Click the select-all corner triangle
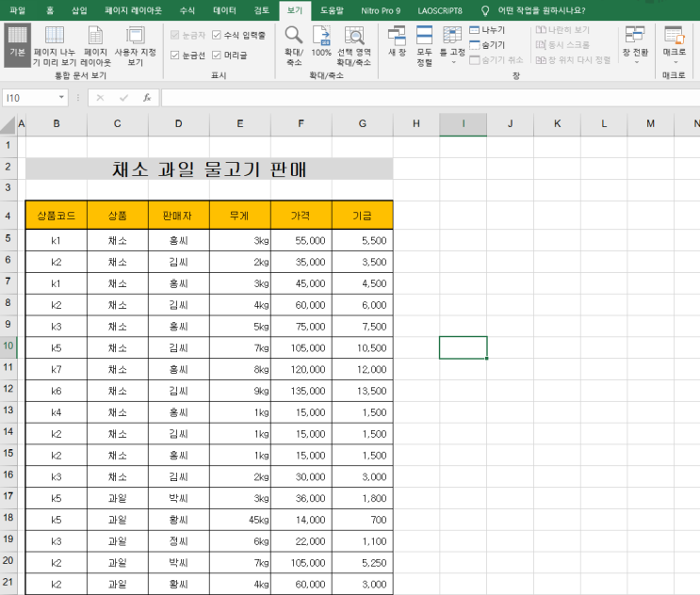This screenshot has height=595, width=700. (x=8, y=124)
